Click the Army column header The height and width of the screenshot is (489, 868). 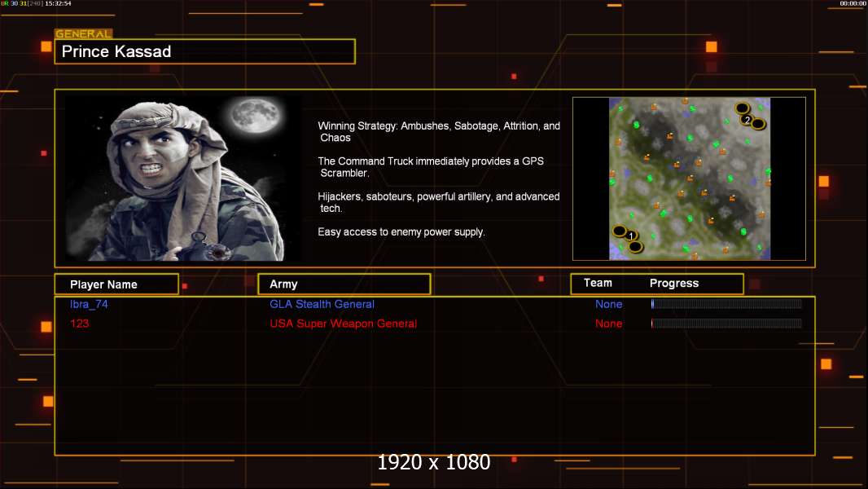tap(344, 284)
